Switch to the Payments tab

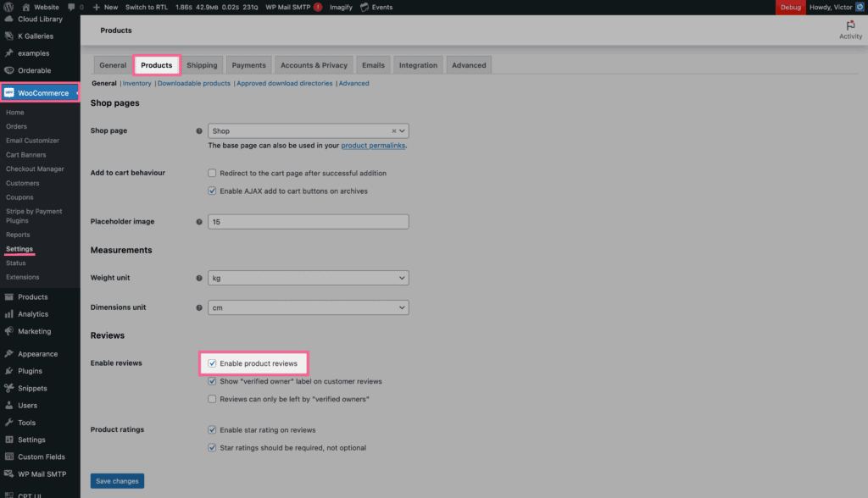tap(248, 65)
